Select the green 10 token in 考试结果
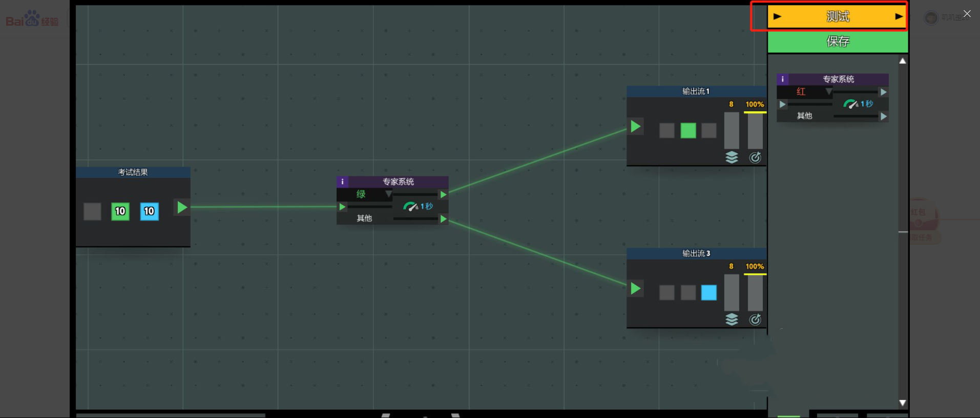This screenshot has height=418, width=980. click(120, 211)
